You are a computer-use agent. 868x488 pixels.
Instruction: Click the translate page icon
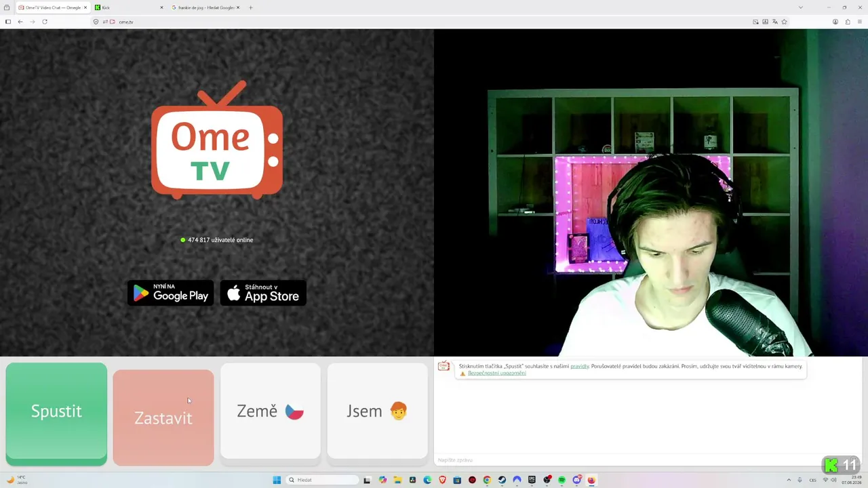(x=774, y=22)
